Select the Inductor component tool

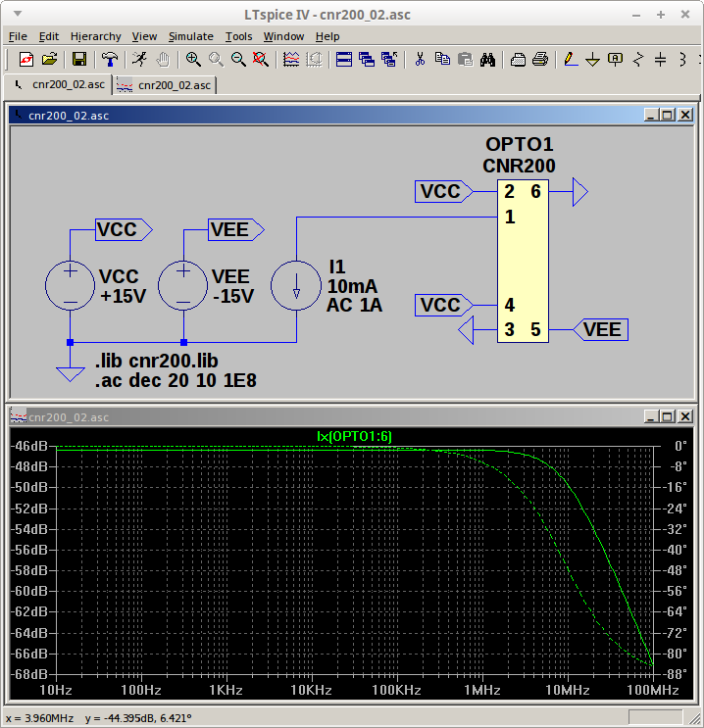[x=682, y=60]
